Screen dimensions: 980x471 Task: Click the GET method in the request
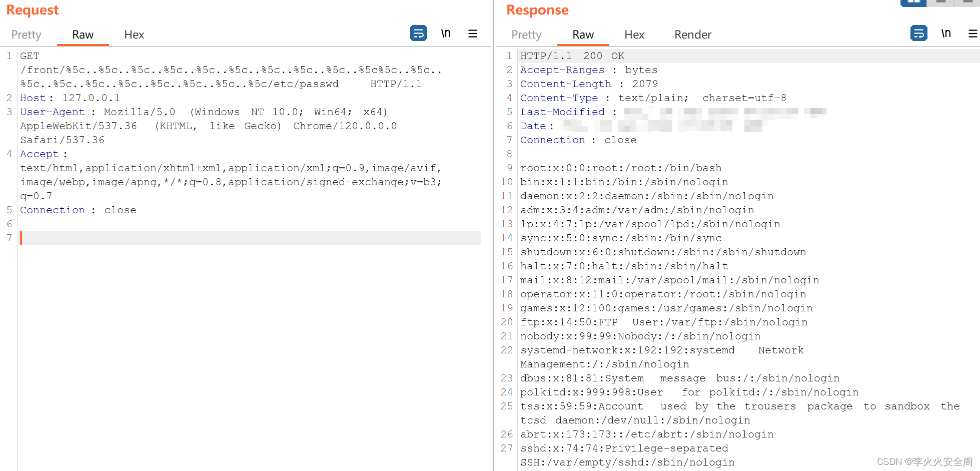coord(30,56)
